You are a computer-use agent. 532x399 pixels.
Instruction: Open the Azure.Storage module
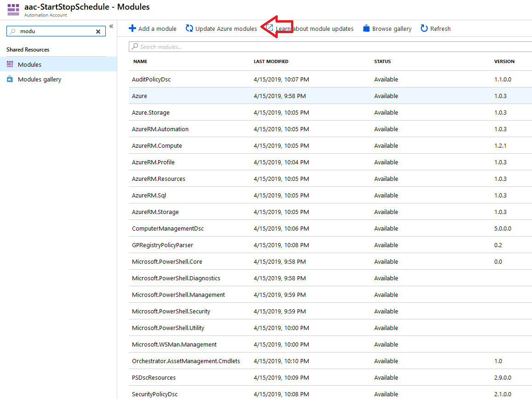151,112
